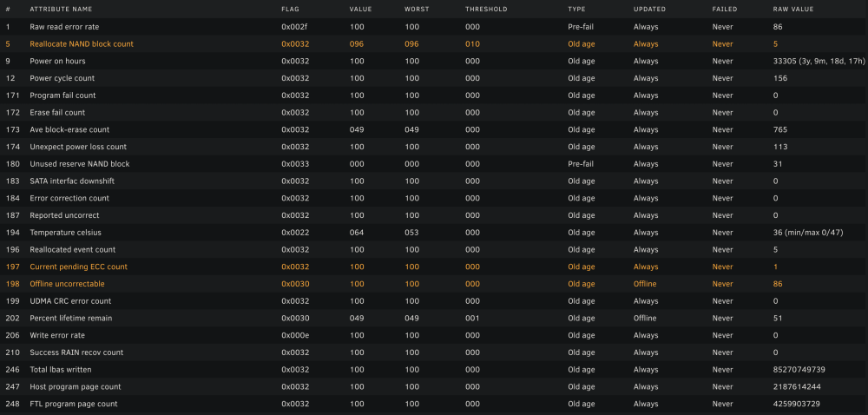Click raw value 113
Image resolution: width=868 pixels, height=415 pixels.
tap(780, 147)
